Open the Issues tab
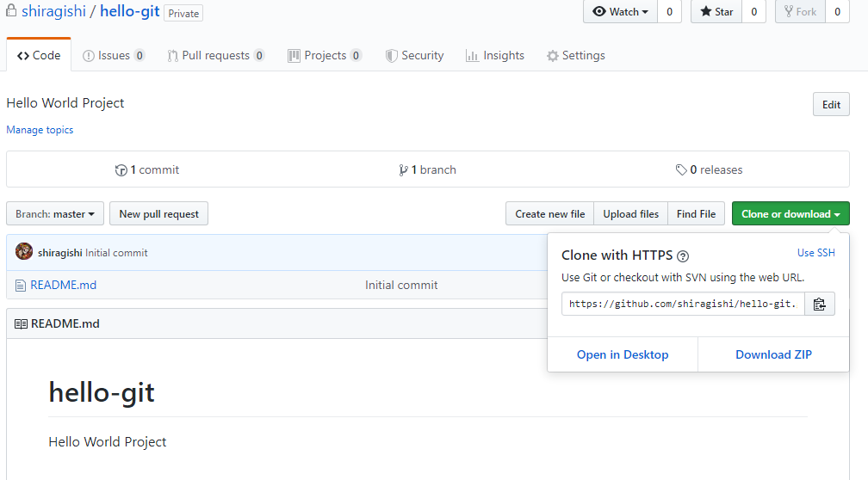The width and height of the screenshot is (868, 480). click(x=114, y=55)
